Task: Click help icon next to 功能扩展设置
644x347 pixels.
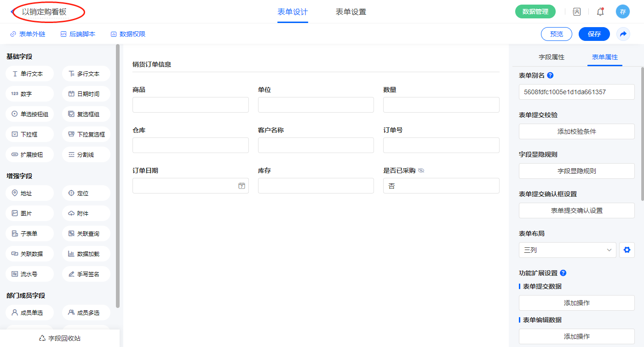Action: coord(563,273)
